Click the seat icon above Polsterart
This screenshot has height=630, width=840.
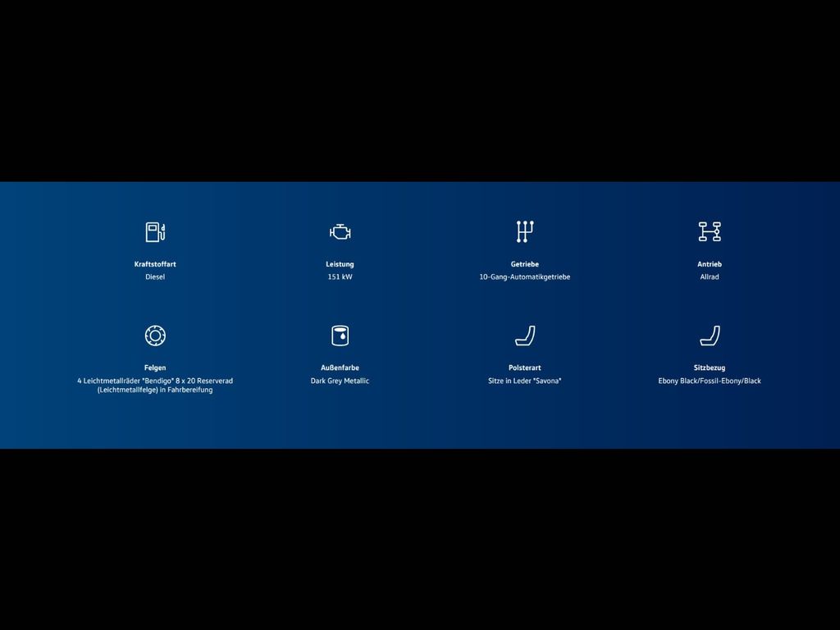[x=525, y=336]
